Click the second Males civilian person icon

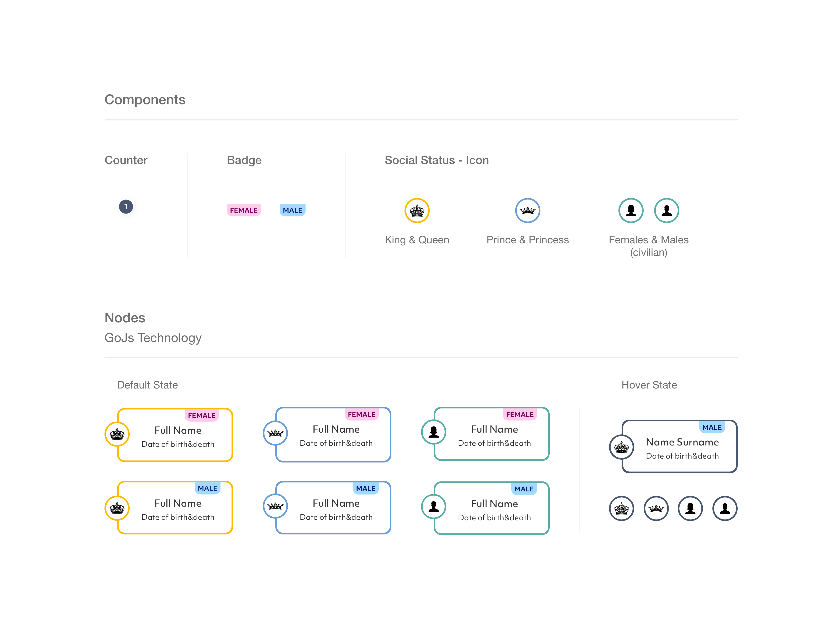[x=666, y=210]
